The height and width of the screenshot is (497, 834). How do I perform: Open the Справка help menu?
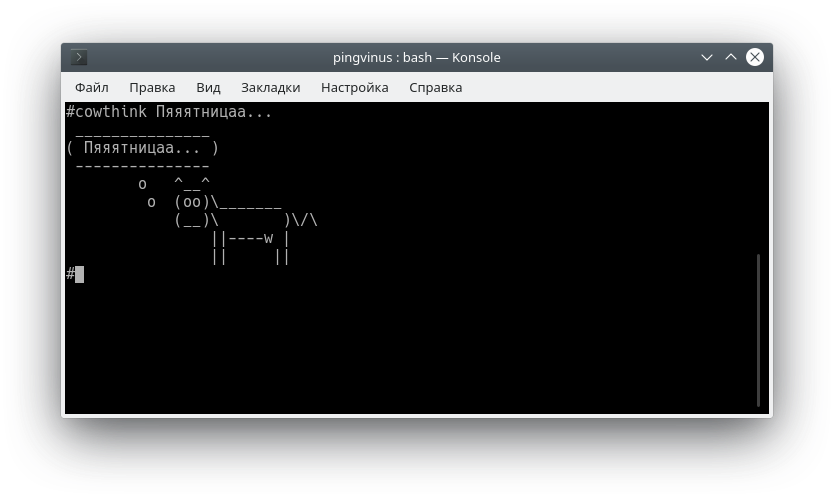coord(436,88)
